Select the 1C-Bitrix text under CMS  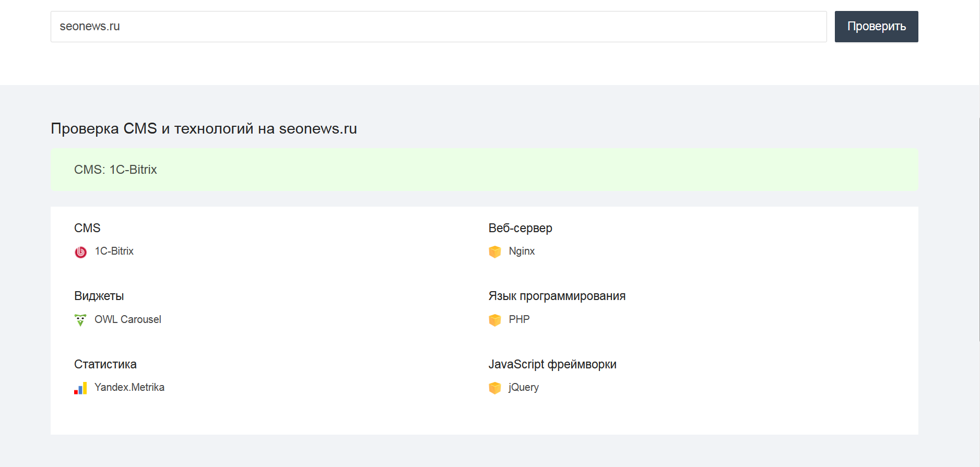point(114,252)
